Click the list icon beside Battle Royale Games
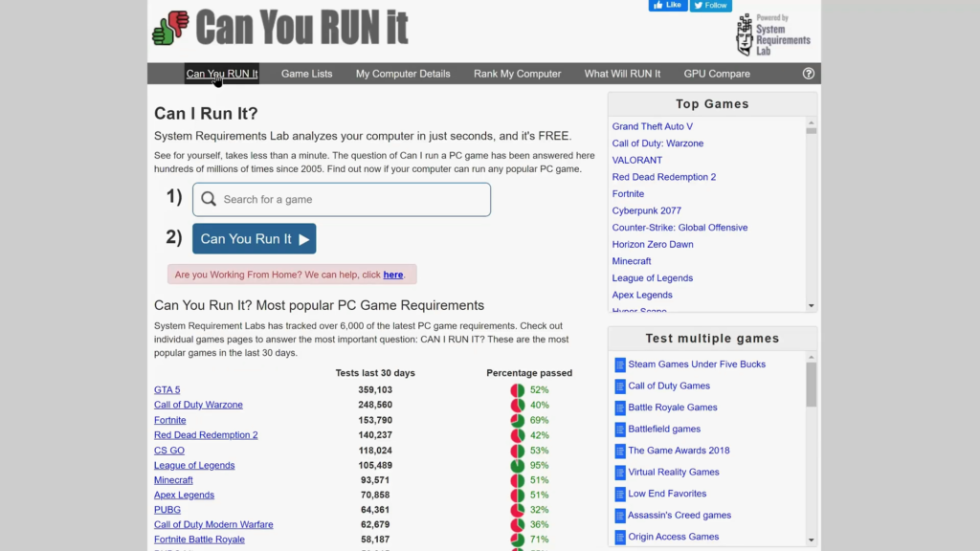980x551 pixels. tap(619, 408)
